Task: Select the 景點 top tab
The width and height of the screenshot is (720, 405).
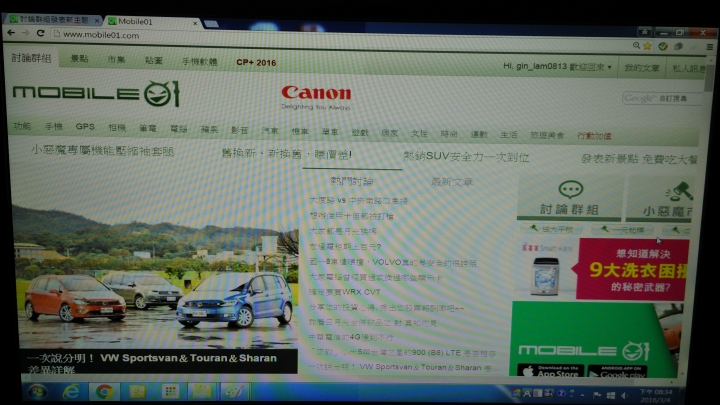Action: click(79, 59)
